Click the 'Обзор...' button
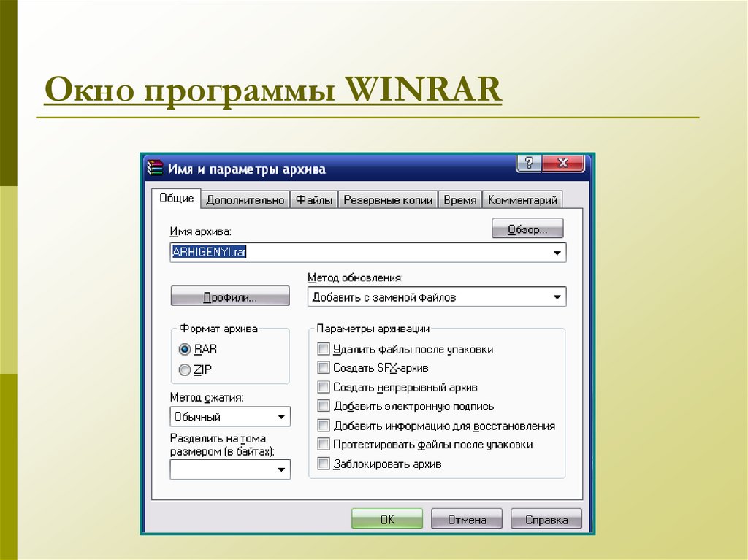This screenshot has height=560, width=748. pyautogui.click(x=526, y=227)
